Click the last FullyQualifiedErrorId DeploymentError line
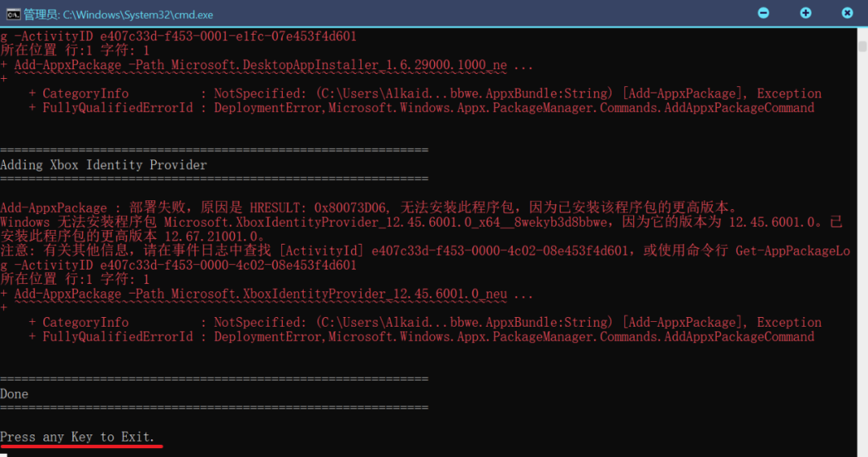 426,337
